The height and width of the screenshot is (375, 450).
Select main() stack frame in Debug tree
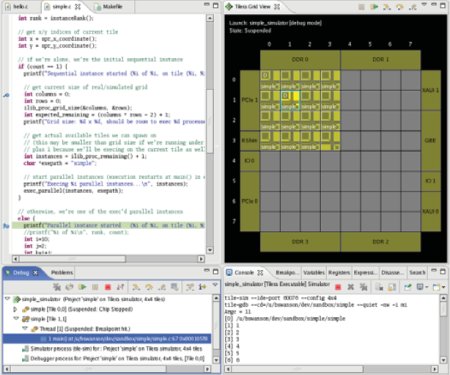click(107, 339)
